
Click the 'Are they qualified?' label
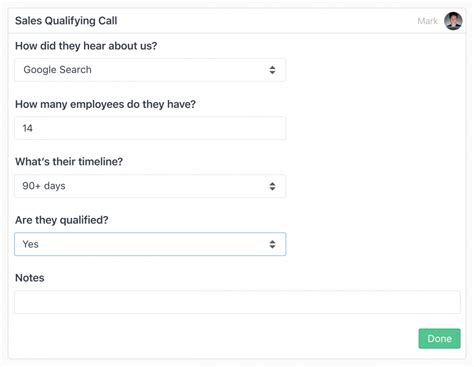coord(62,220)
